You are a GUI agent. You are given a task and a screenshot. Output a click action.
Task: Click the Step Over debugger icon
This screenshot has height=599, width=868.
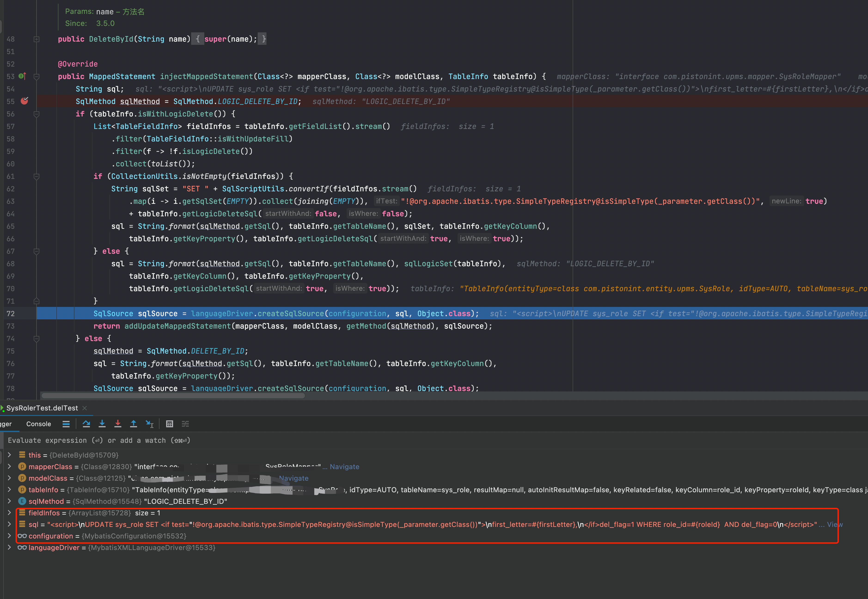(86, 424)
